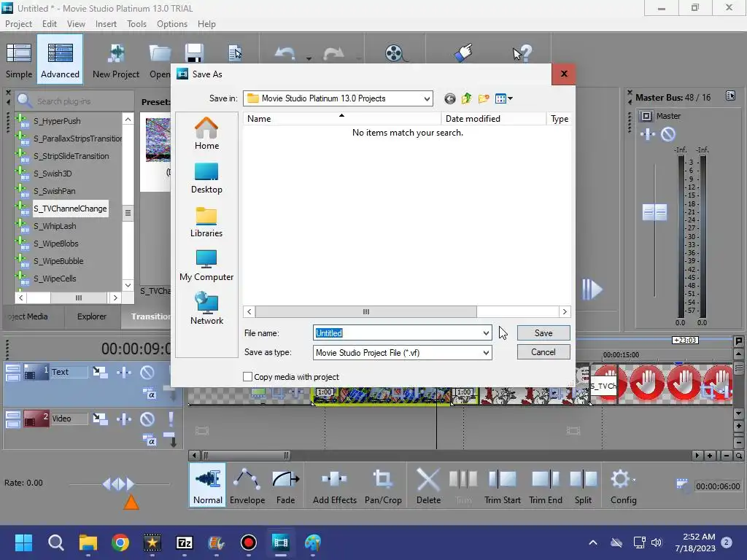This screenshot has width=747, height=560.
Task: Go up one folder level in Save As
Action: (x=466, y=98)
